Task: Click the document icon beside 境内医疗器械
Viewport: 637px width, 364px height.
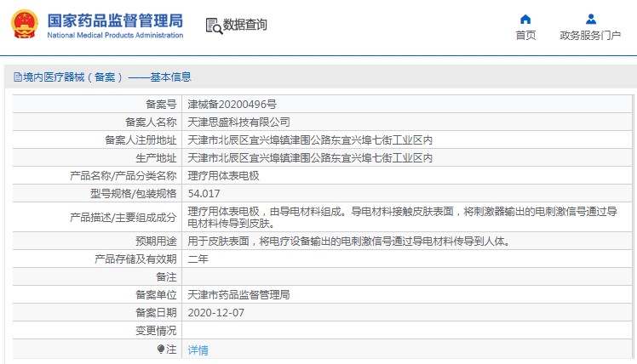Action: [18, 77]
